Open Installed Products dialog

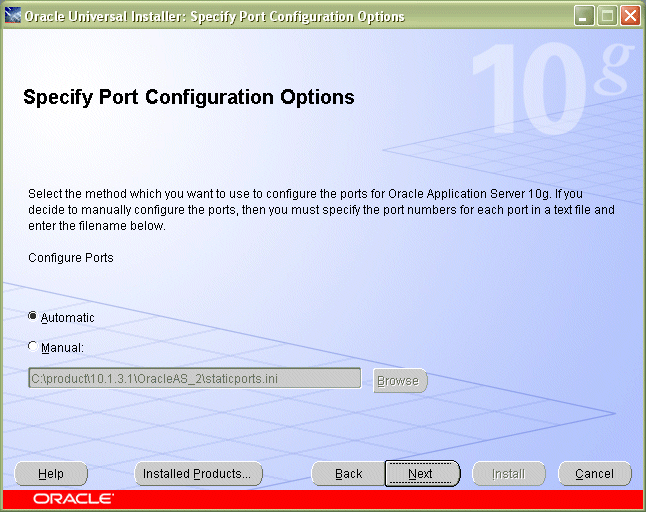click(198, 474)
